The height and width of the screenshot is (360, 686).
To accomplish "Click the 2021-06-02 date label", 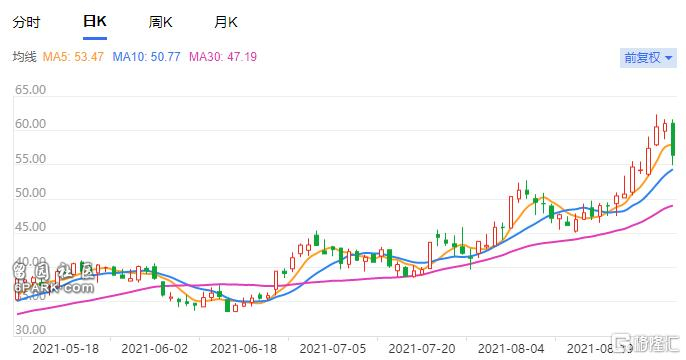I will 154,349.
